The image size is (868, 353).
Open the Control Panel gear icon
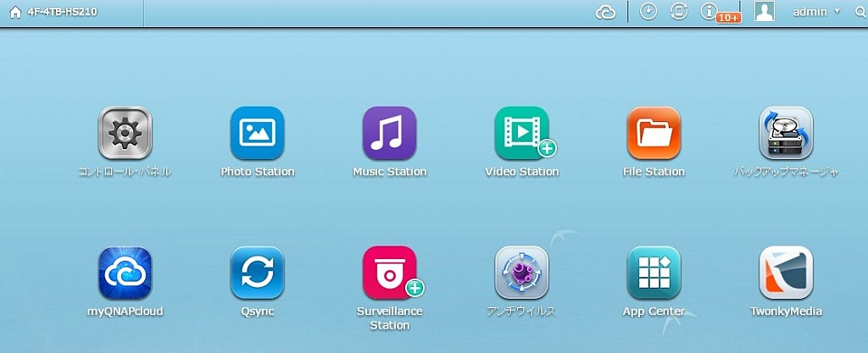125,133
